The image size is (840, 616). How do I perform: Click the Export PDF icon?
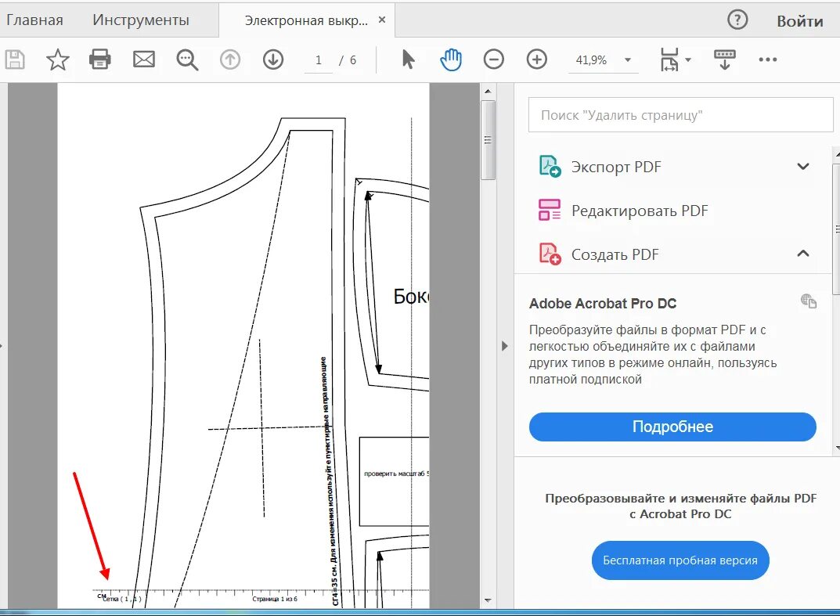tap(550, 167)
